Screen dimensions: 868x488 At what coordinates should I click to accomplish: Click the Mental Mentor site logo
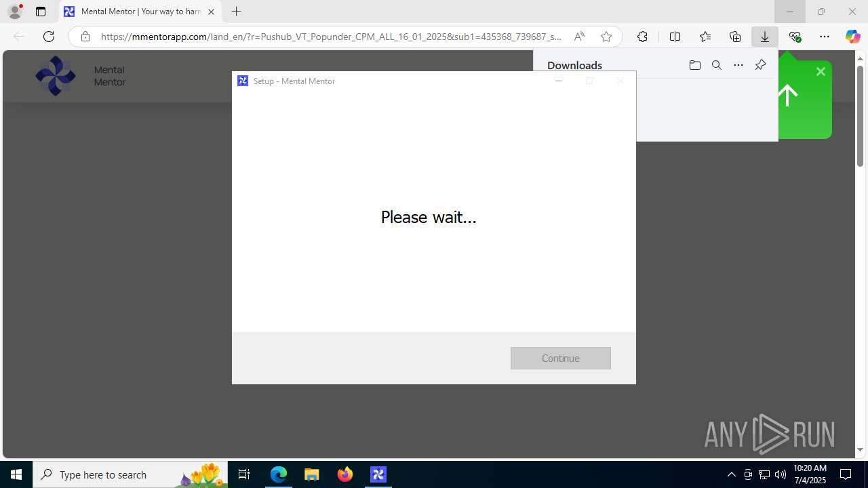tap(56, 76)
